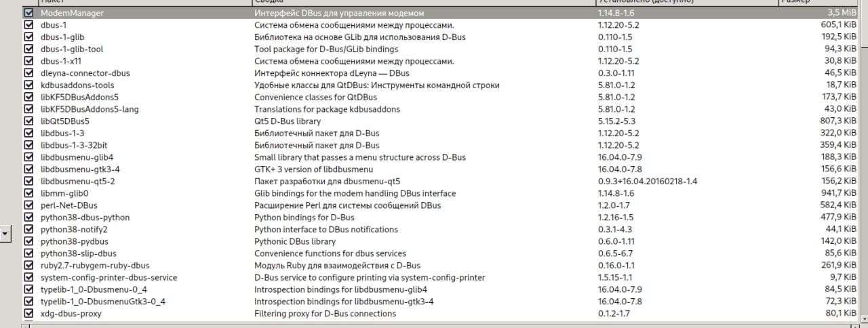This screenshot has width=868, height=328.
Task: Toggle checkbox for python38-pydbus
Action: pos(28,241)
